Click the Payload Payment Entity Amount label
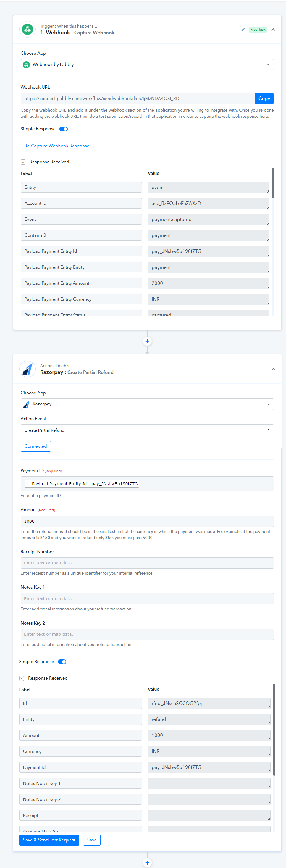Image resolution: width=286 pixels, height=868 pixels. point(81,283)
